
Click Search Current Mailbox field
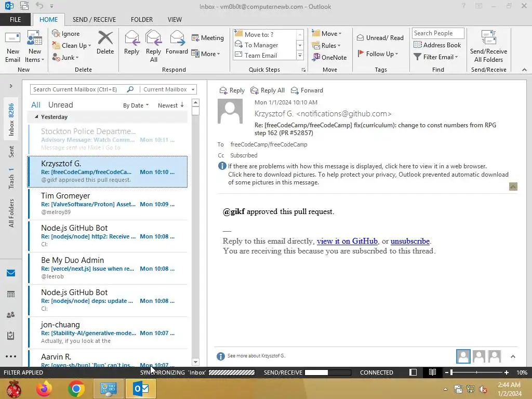[79, 89]
